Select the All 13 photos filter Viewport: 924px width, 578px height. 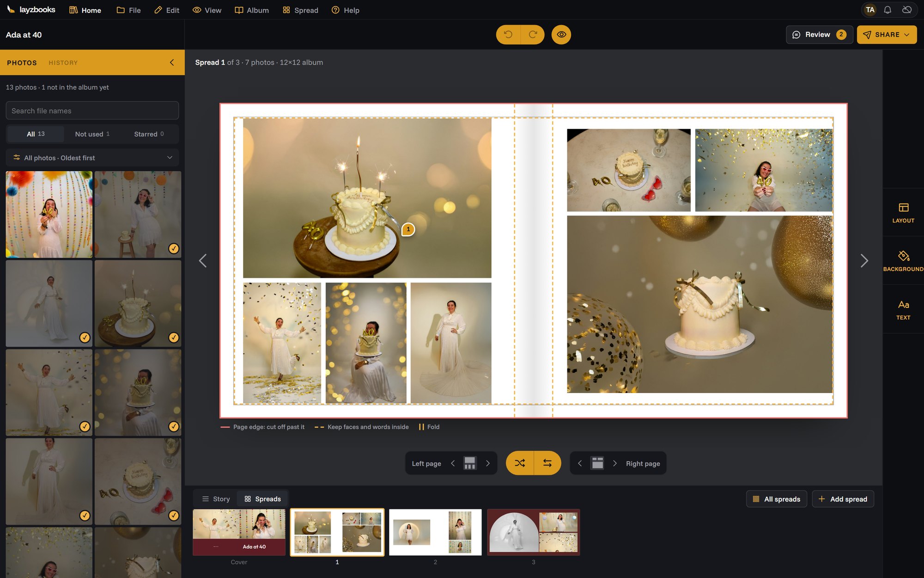36,134
